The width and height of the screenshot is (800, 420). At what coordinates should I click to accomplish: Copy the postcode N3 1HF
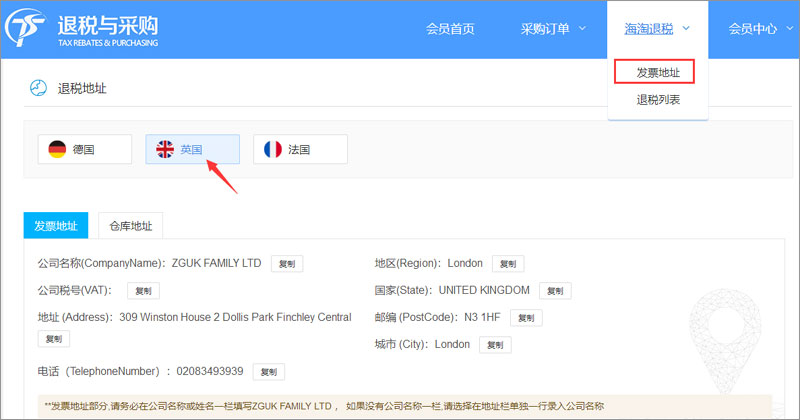coord(525,318)
